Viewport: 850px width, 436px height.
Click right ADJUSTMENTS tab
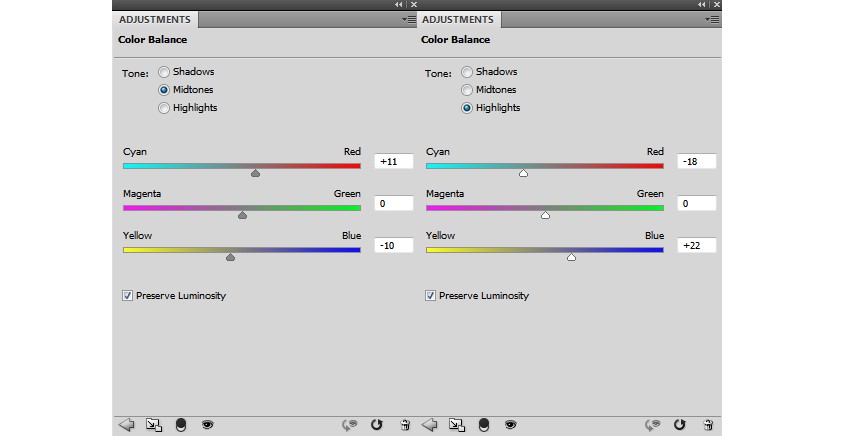(458, 20)
